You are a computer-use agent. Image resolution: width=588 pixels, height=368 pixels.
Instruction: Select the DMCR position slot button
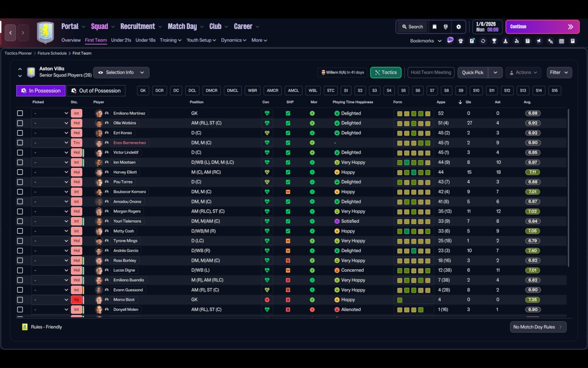pyautogui.click(x=212, y=91)
